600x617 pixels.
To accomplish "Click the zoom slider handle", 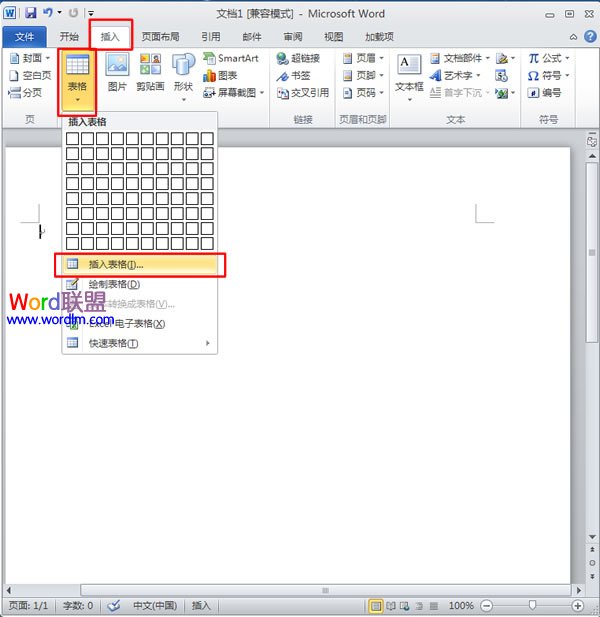I will (532, 605).
